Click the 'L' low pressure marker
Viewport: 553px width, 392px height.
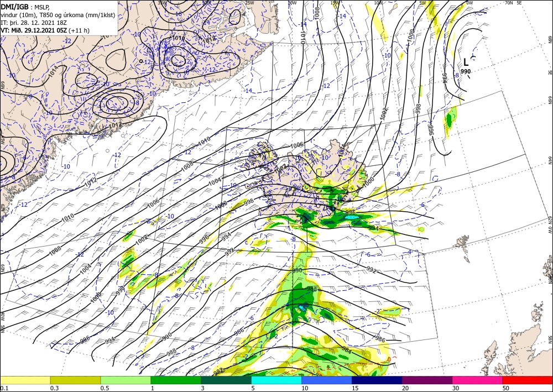(x=466, y=62)
